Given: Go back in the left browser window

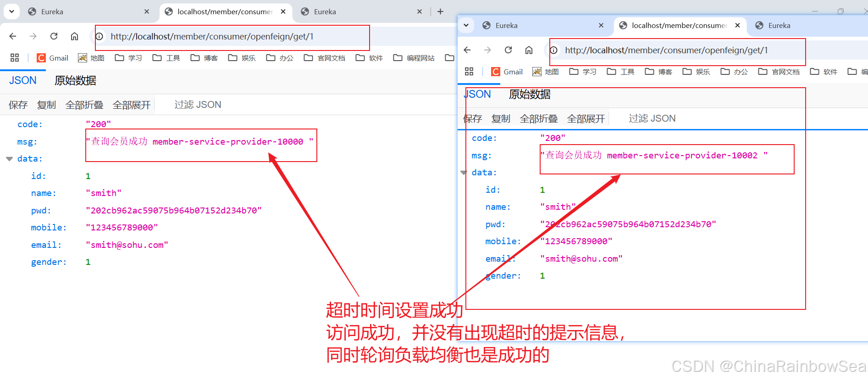Looking at the screenshot, I should pyautogui.click(x=13, y=36).
